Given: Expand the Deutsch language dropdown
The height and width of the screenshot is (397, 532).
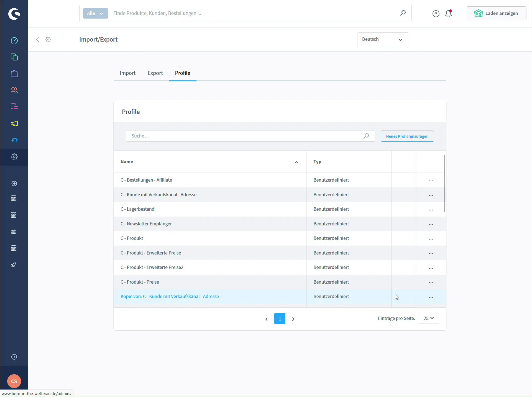Looking at the screenshot, I should click(x=382, y=39).
